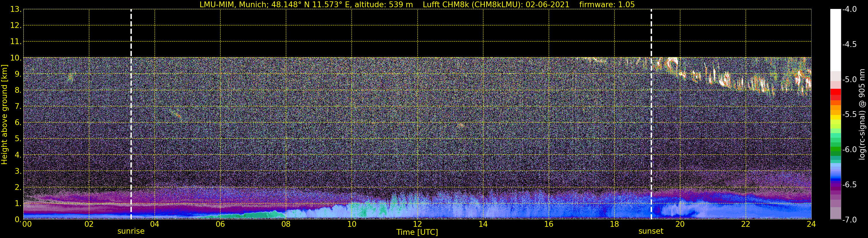Screen dimensions: 868x238
Task: Click the "Time [UTC]" axis title
Action: click(x=417, y=232)
